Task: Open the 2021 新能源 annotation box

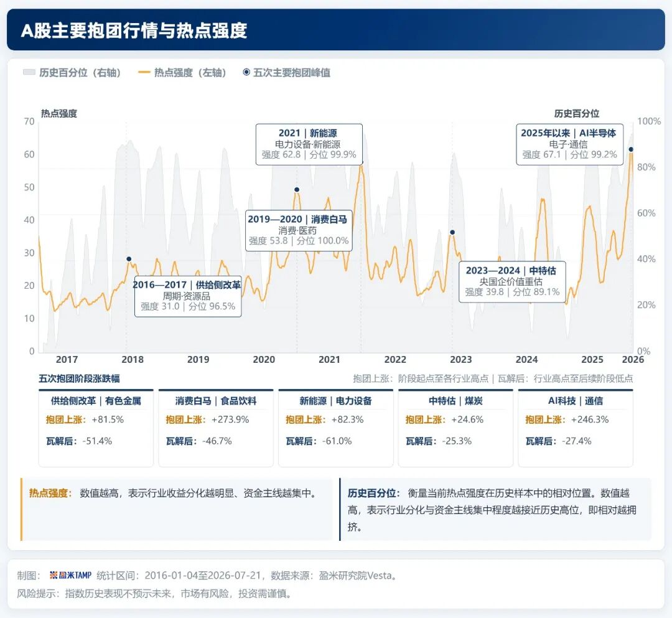Action: [309, 144]
